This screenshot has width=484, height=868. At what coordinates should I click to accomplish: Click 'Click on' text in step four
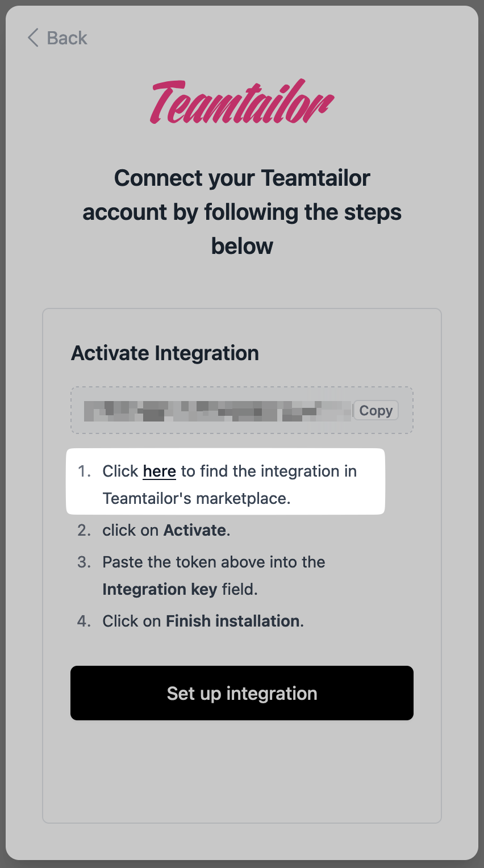[x=132, y=621]
